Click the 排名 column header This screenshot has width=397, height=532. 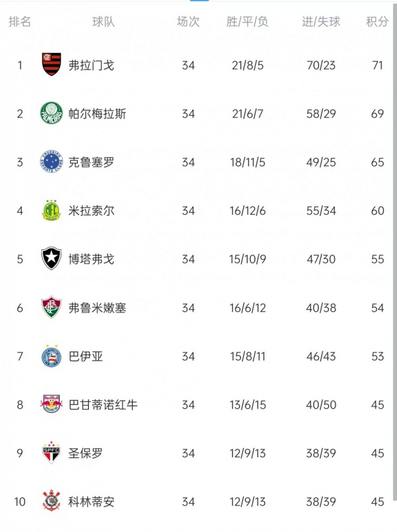tap(20, 22)
